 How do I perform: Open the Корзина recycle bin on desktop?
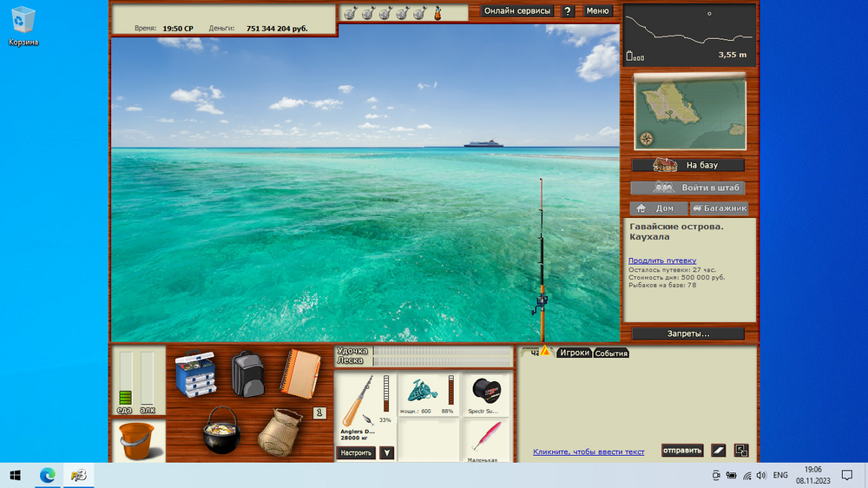(x=23, y=26)
